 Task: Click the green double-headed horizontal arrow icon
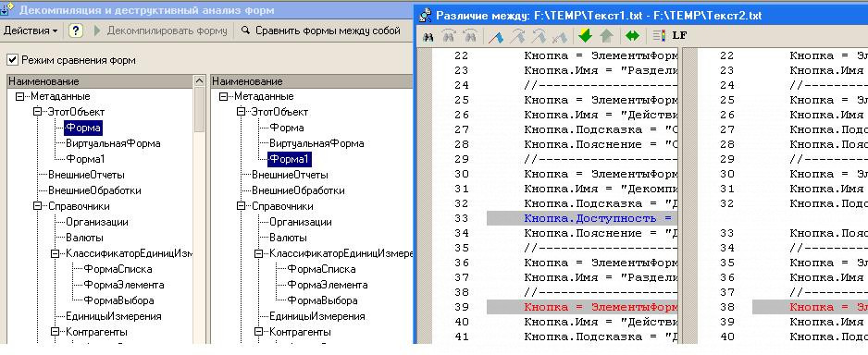(x=632, y=36)
